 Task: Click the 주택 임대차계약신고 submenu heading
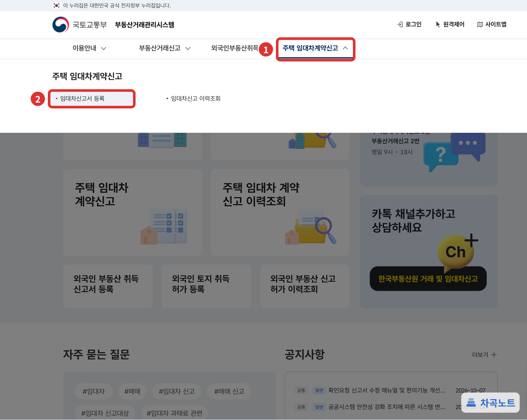pyautogui.click(x=87, y=76)
